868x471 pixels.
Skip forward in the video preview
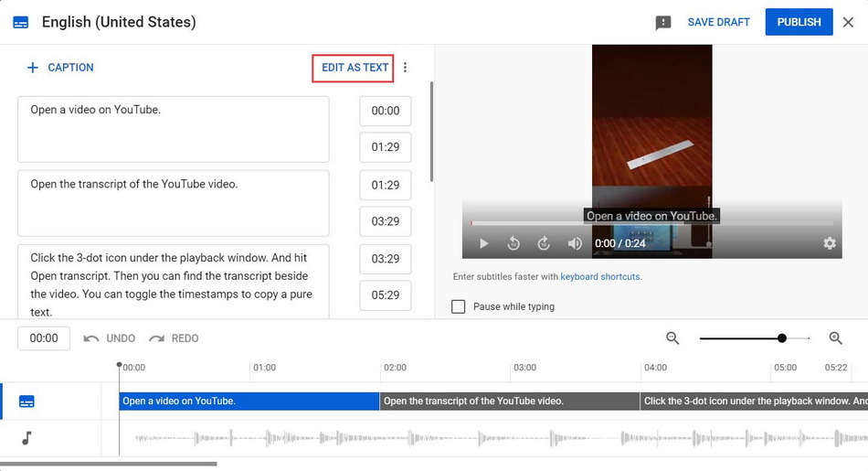pos(544,243)
